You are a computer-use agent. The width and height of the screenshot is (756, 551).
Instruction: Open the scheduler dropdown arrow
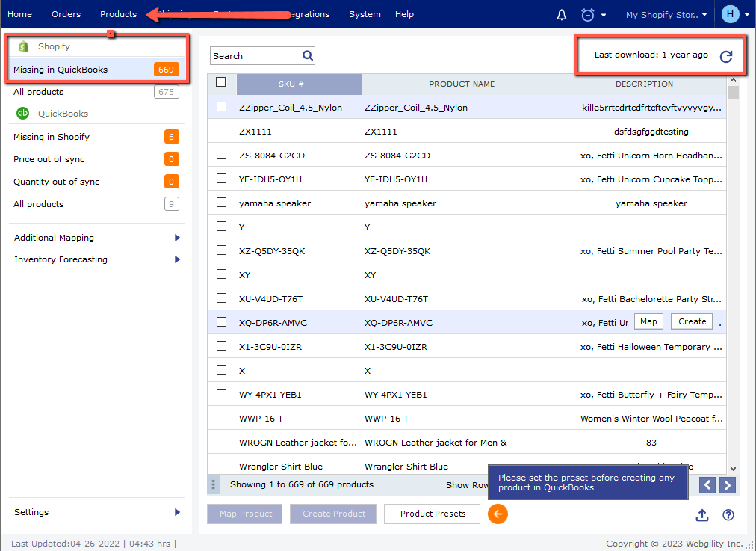(604, 15)
